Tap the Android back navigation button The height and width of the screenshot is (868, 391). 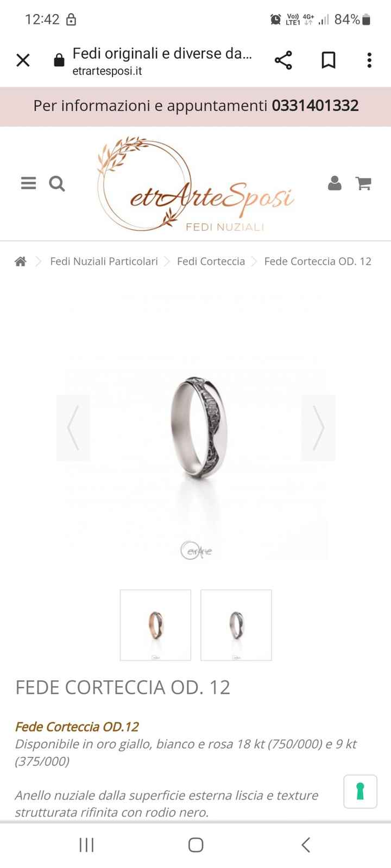point(306,845)
